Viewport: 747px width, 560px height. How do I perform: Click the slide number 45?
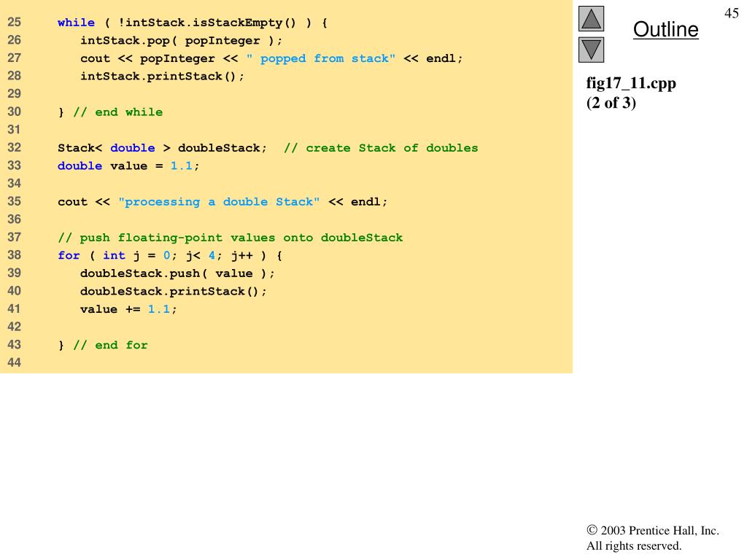coord(732,14)
